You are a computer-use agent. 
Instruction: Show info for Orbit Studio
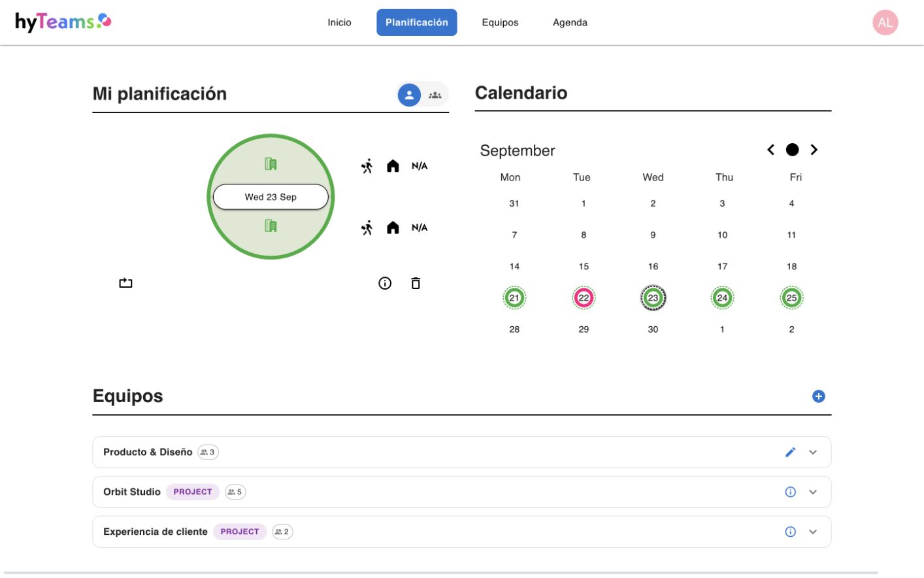(x=790, y=492)
